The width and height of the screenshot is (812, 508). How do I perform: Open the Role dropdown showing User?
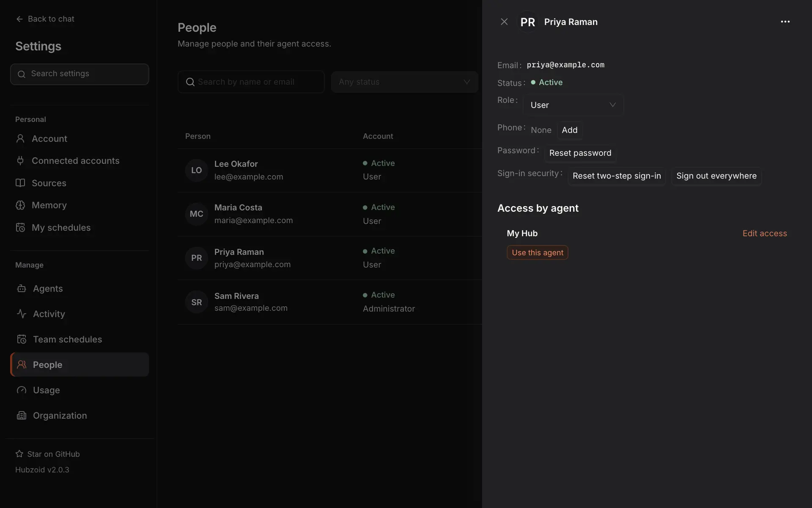point(573,105)
